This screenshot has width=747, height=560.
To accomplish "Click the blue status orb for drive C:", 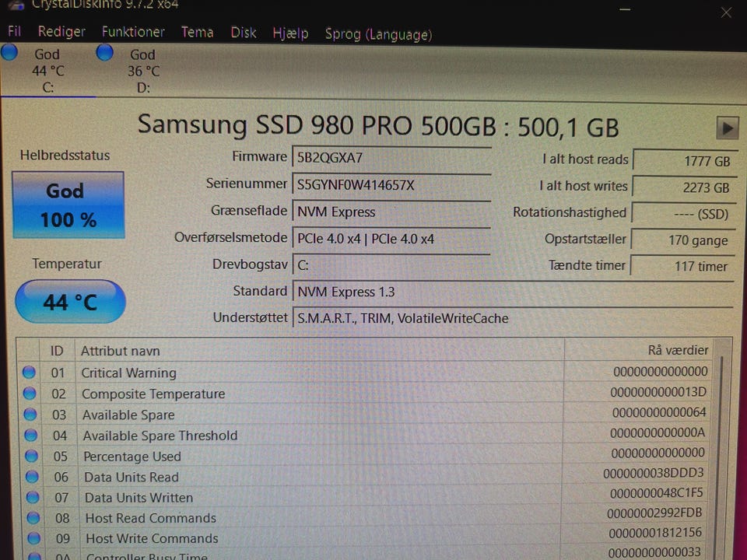I will pyautogui.click(x=9, y=52).
